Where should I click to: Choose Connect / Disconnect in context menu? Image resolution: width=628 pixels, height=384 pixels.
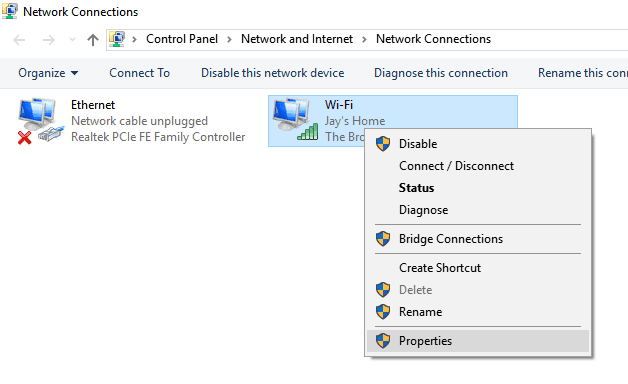[x=478, y=166]
